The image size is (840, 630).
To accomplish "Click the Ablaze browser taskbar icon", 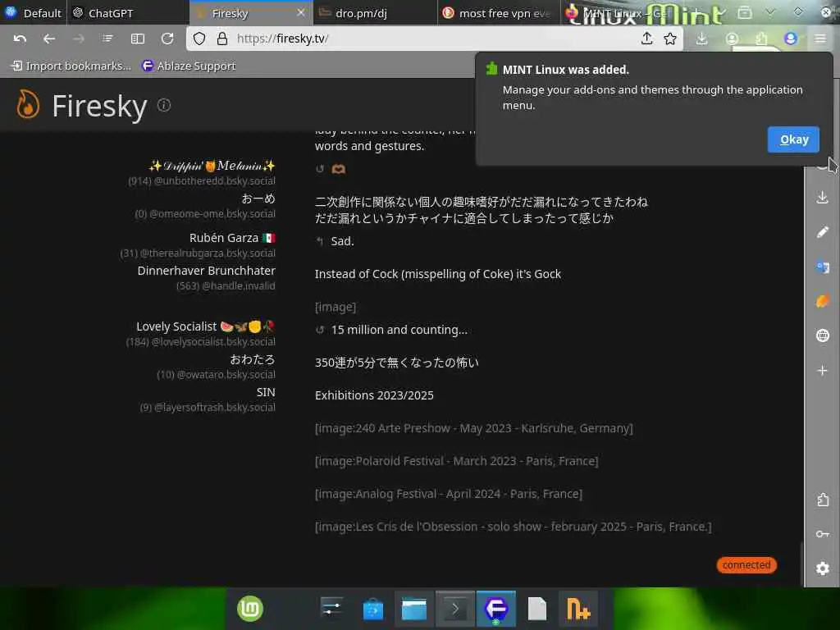I will tap(496, 609).
